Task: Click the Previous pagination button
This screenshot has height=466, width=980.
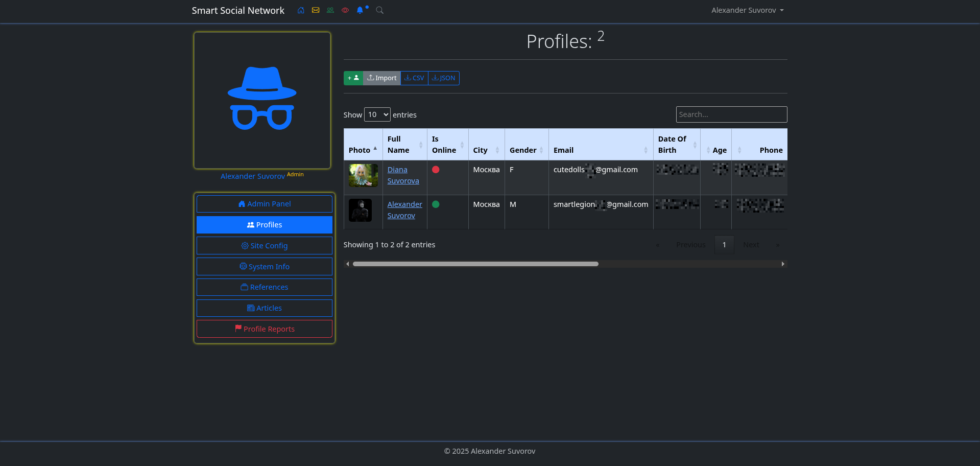Action: (690, 245)
